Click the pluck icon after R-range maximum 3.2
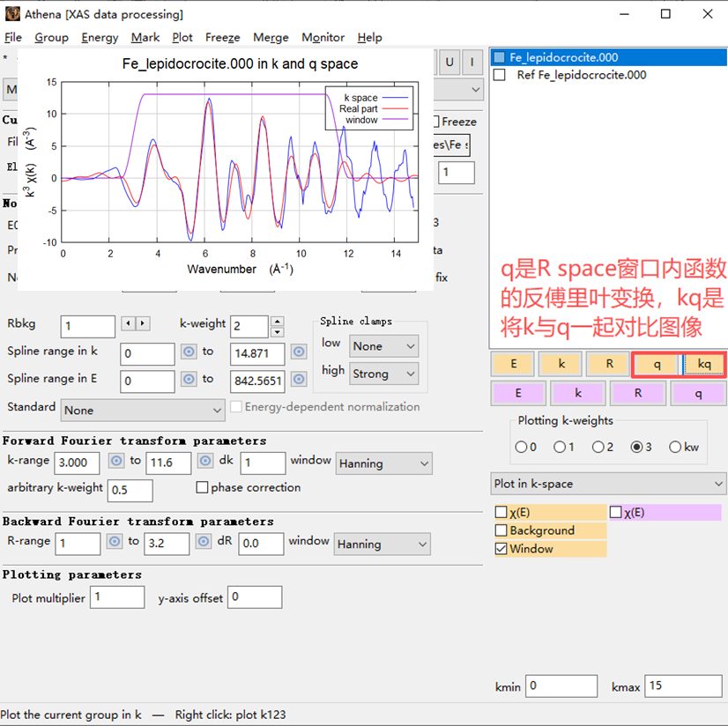The image size is (728, 726). (204, 541)
